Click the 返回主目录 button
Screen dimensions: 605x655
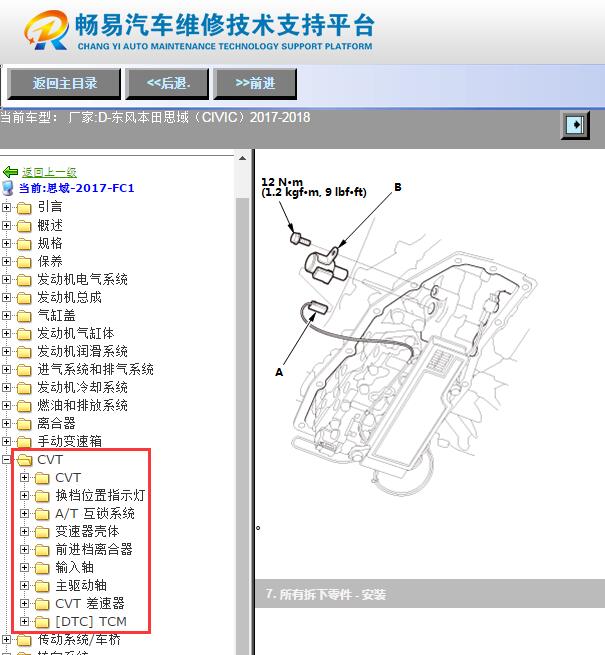[64, 84]
